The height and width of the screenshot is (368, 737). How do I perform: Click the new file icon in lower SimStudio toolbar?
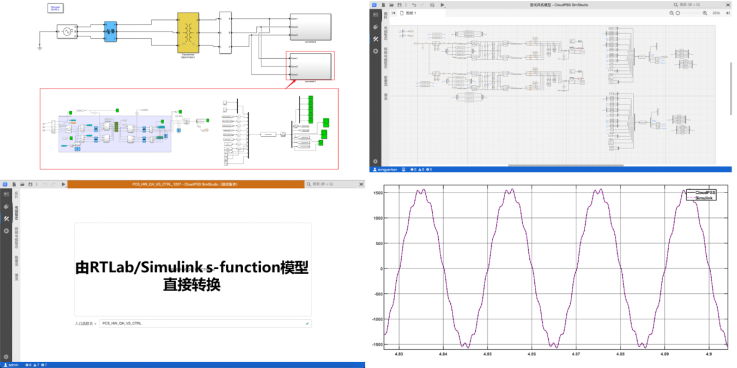pyautogui.click(x=14, y=184)
